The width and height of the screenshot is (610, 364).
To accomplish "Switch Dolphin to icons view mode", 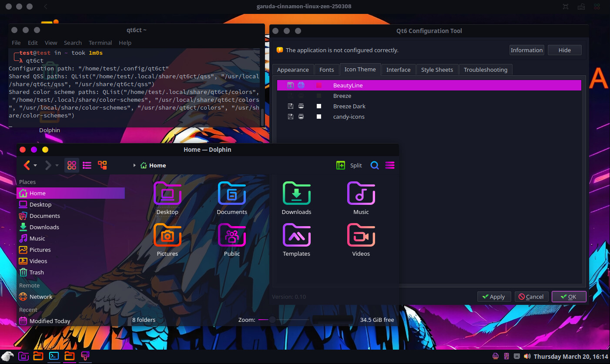I will tap(72, 165).
